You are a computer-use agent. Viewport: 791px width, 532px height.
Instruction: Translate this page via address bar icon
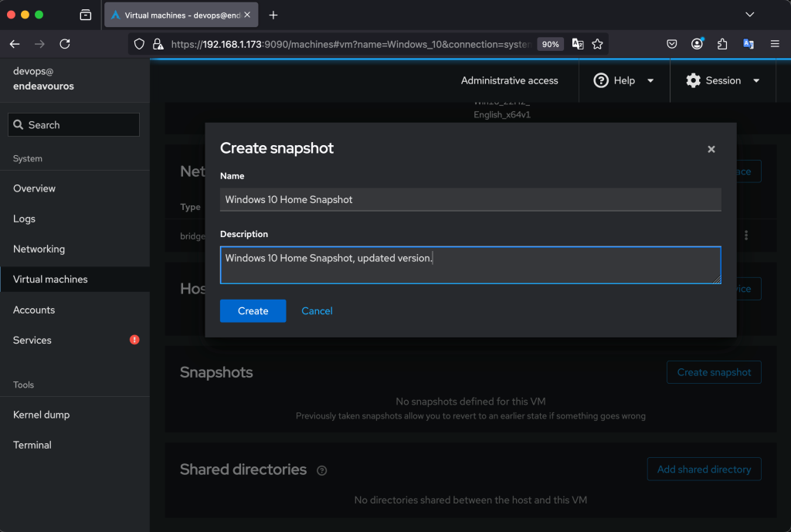click(x=578, y=44)
